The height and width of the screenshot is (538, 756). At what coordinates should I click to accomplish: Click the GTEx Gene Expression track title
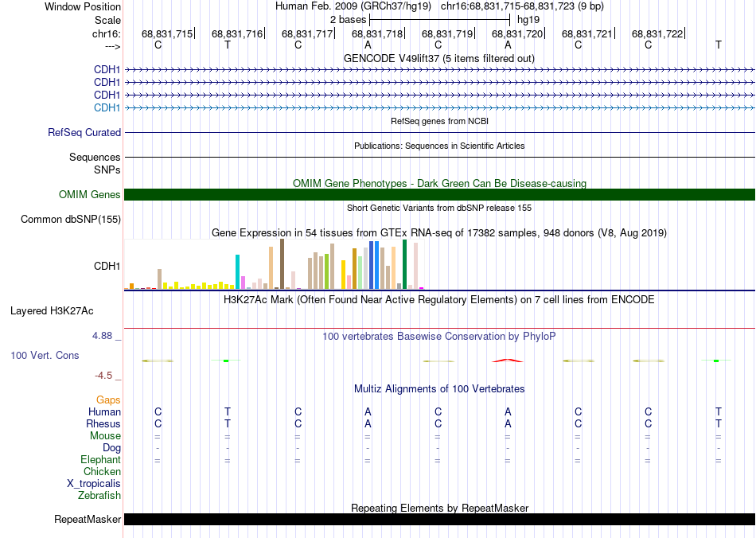439,232
